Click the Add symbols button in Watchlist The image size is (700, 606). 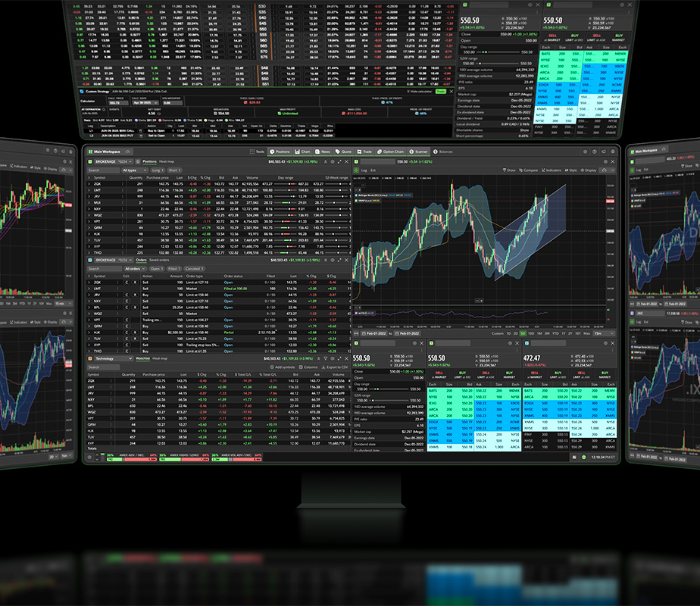(x=284, y=367)
